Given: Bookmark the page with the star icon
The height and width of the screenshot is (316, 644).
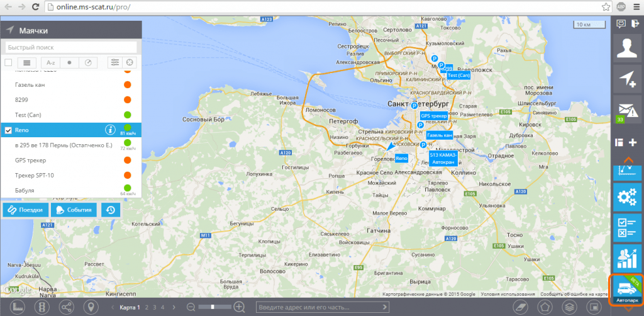Looking at the screenshot, I should 606,7.
